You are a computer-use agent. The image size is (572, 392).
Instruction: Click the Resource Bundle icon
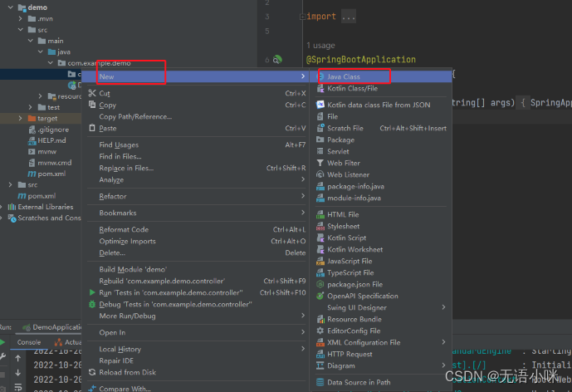click(320, 319)
